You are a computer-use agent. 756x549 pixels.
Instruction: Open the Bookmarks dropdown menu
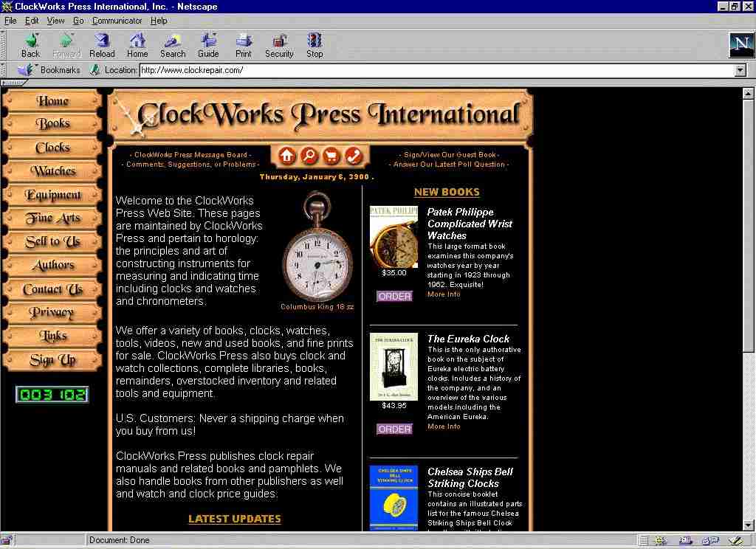coord(49,70)
